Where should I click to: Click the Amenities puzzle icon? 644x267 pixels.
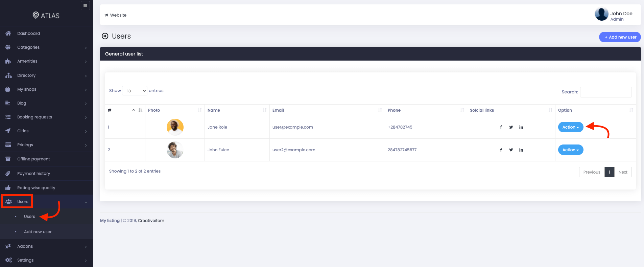(8, 61)
